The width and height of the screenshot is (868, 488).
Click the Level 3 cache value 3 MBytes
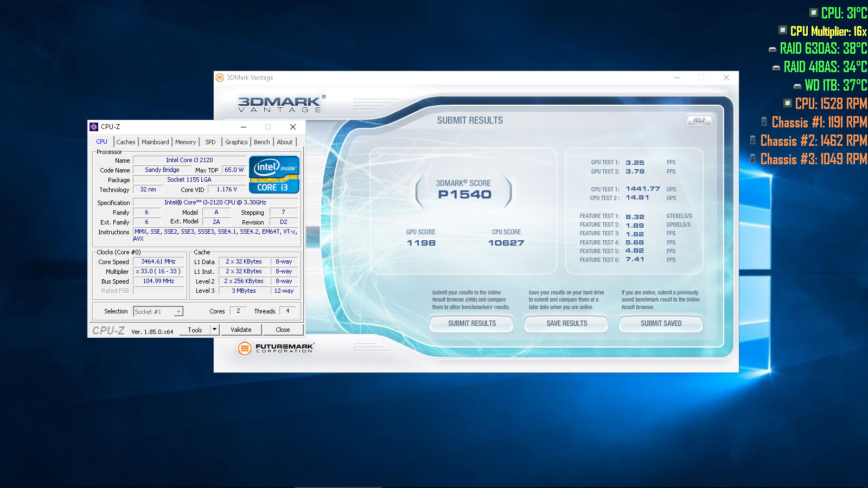[x=244, y=291]
